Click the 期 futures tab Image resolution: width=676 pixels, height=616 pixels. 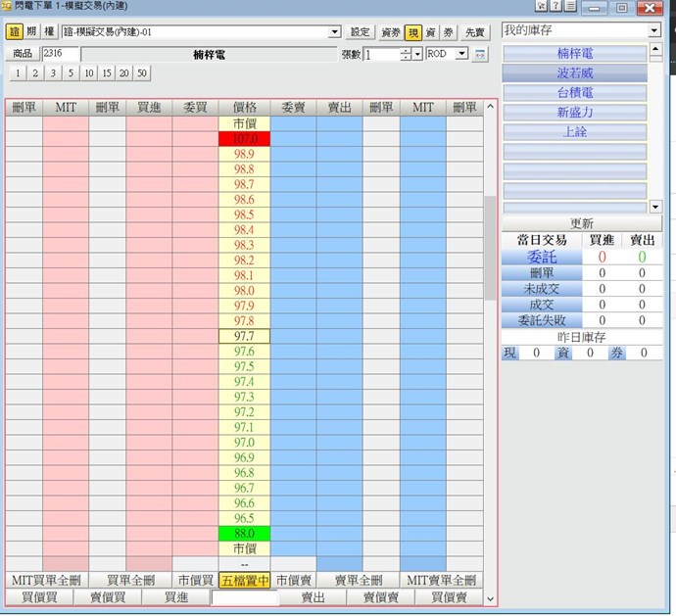31,32
